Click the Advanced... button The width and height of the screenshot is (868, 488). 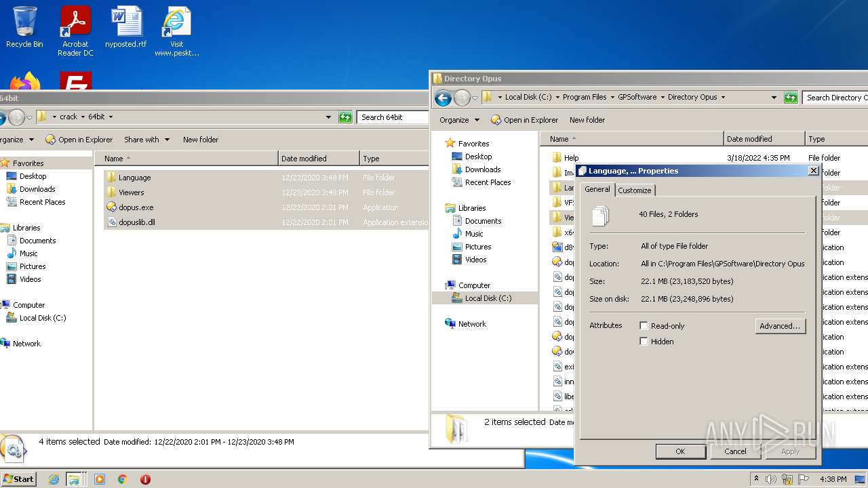click(x=780, y=326)
